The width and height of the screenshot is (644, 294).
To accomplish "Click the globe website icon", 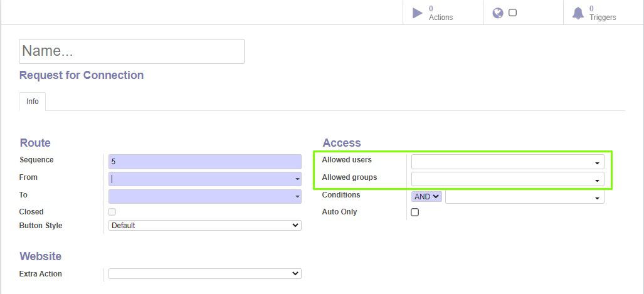I will point(498,13).
